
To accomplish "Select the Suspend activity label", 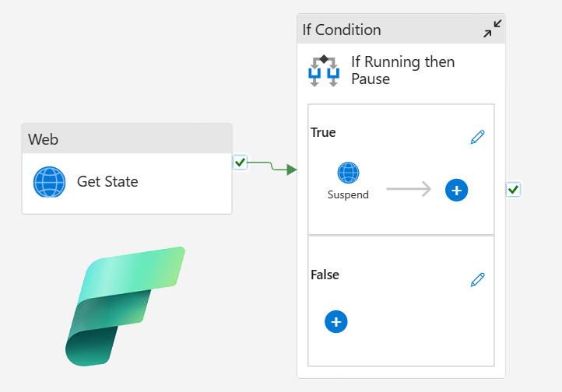I will (x=348, y=194).
